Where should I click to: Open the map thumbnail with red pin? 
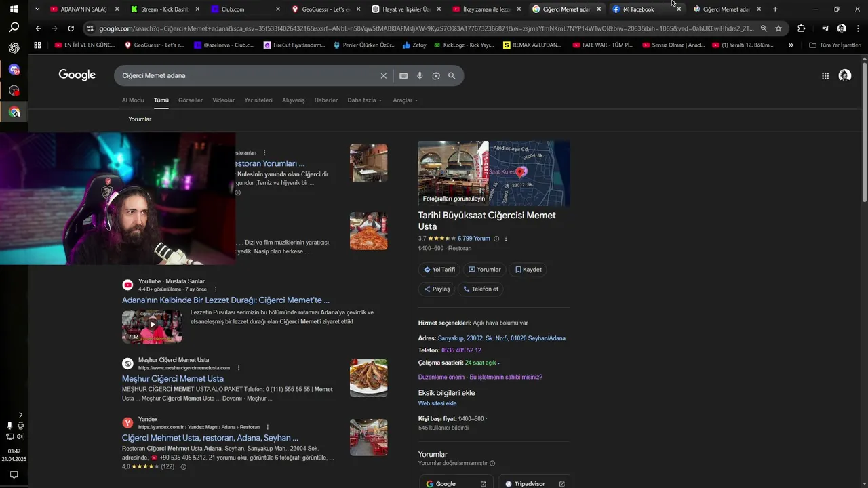[529, 174]
